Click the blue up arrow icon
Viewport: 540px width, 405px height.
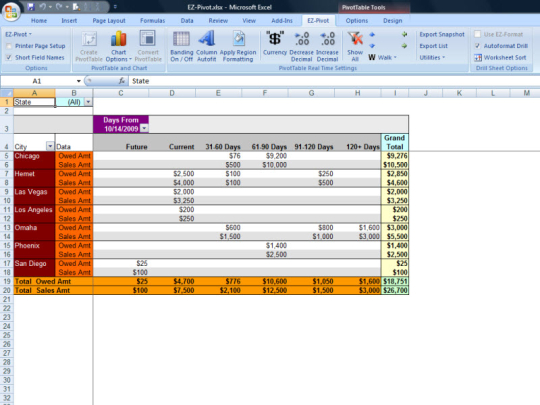372,34
